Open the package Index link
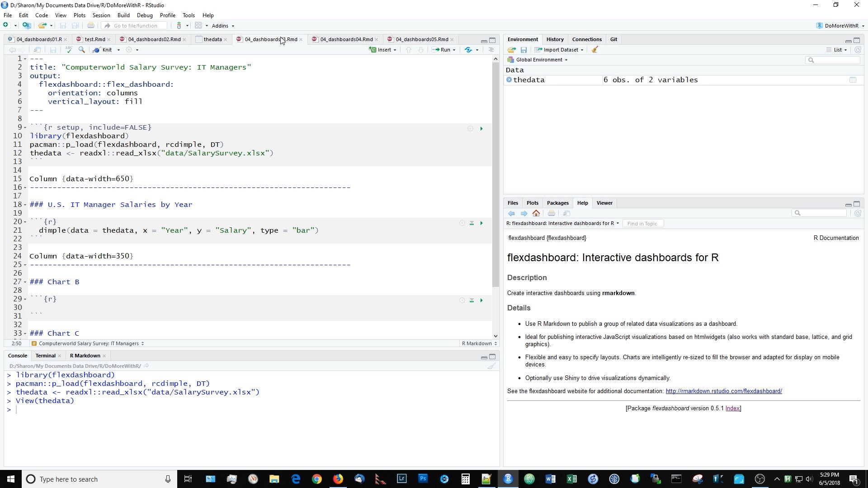The image size is (868, 488). point(733,408)
